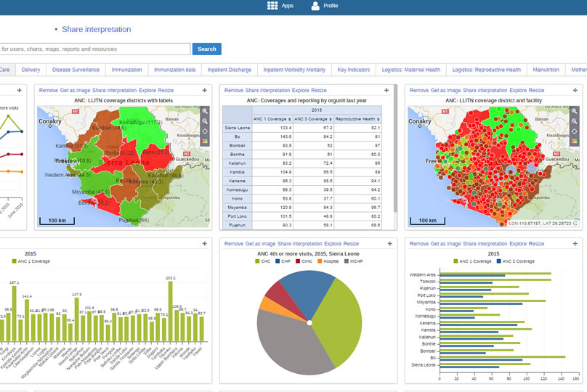587x392 pixels.
Task: Sort table by ANC 3 Coverage column
Action: [312, 118]
